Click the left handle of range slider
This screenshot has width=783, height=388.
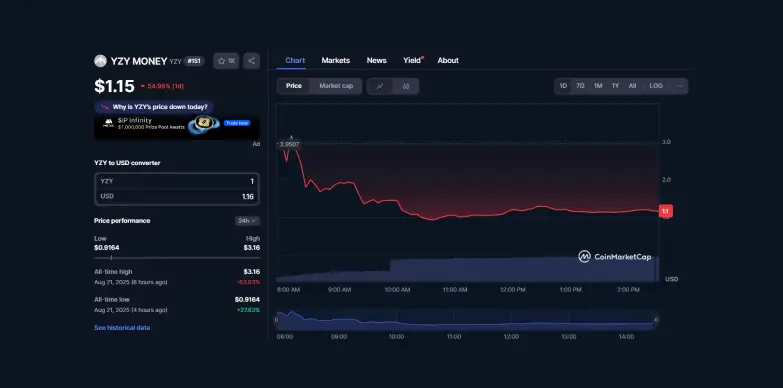[276, 320]
